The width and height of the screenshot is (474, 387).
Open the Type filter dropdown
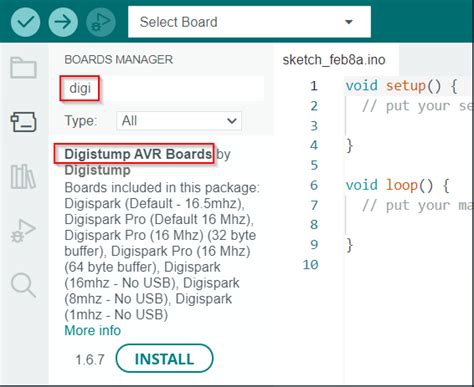click(179, 121)
